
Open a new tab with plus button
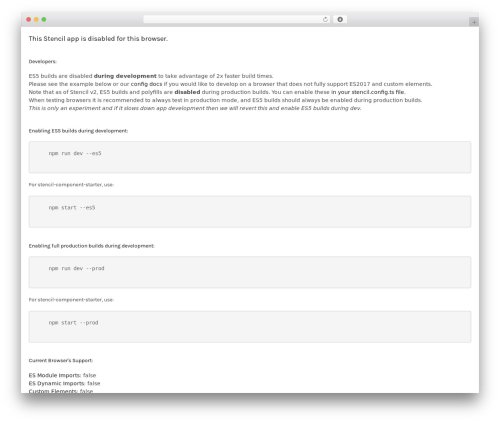(x=474, y=22)
